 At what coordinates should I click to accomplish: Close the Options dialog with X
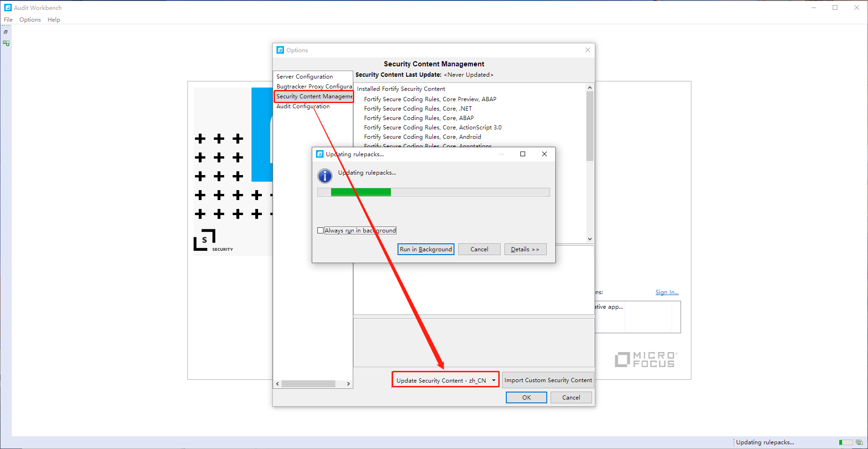pyautogui.click(x=588, y=50)
